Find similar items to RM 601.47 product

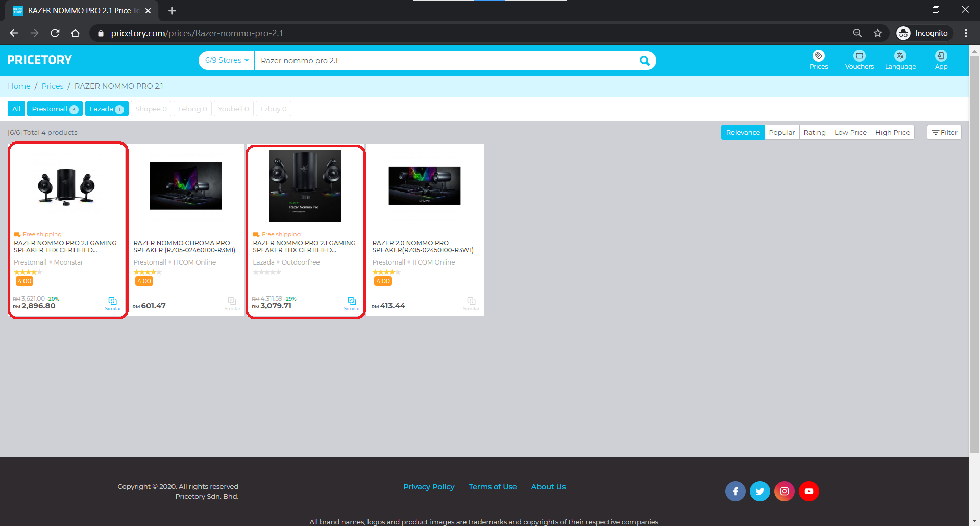232,303
